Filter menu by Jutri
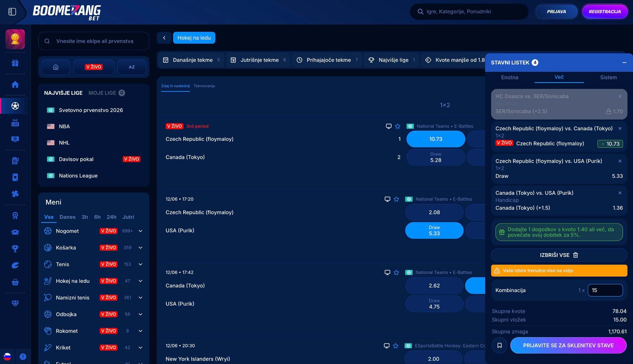633x364 pixels. (128, 217)
